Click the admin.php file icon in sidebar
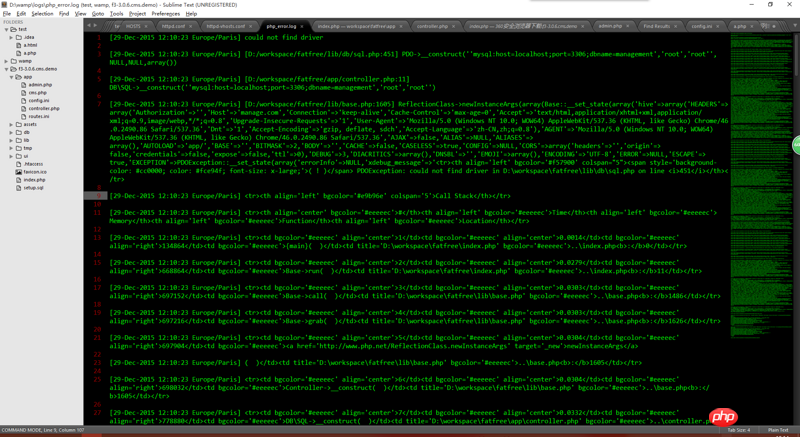The width and height of the screenshot is (800, 437). click(23, 85)
